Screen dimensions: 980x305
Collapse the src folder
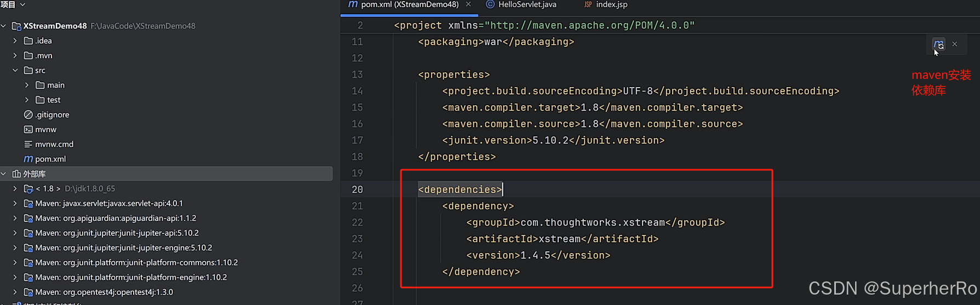point(15,70)
